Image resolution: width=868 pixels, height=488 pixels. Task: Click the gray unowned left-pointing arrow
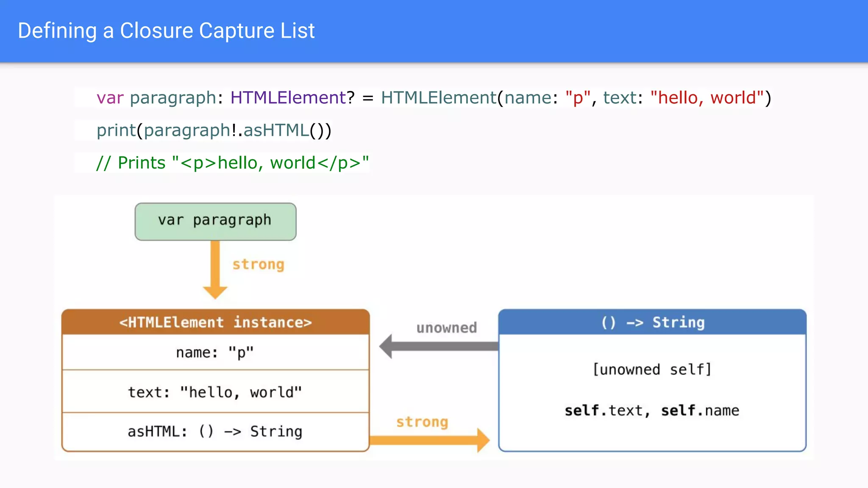click(439, 346)
